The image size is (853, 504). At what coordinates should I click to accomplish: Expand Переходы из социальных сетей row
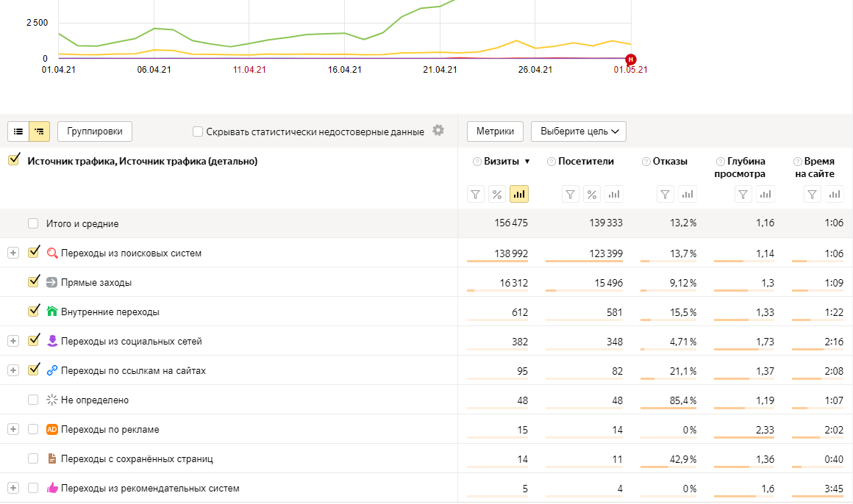pyautogui.click(x=13, y=341)
